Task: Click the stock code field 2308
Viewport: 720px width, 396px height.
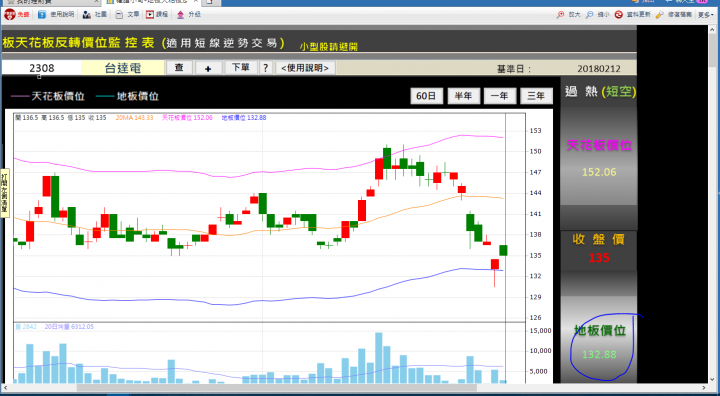Action: click(x=42, y=68)
